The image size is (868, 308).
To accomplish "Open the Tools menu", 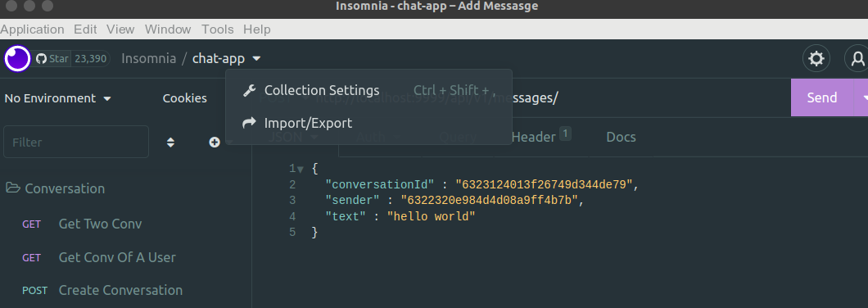I will (x=218, y=29).
